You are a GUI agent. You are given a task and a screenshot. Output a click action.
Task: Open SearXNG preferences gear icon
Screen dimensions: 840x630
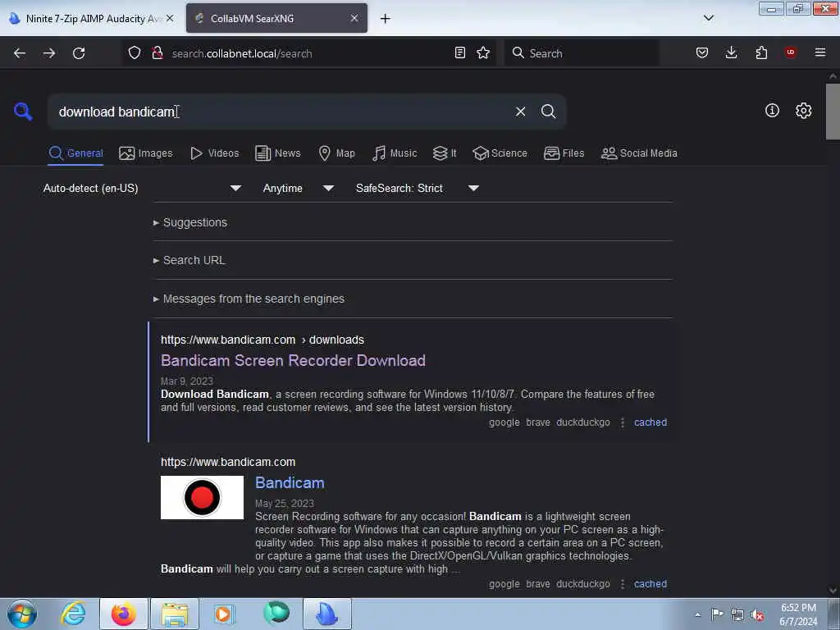point(803,111)
